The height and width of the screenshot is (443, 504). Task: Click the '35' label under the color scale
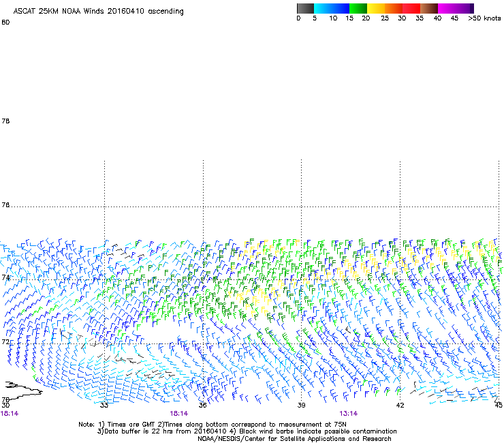pos(420,18)
